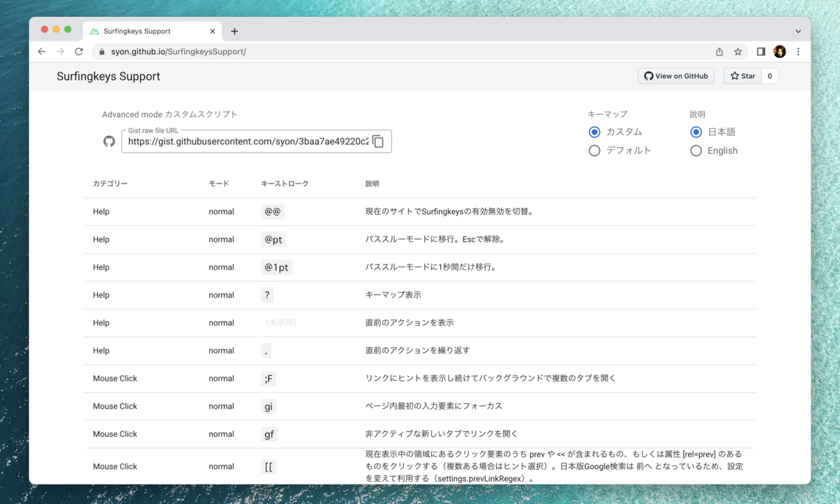Open the Chrome three-dot menu
The height and width of the screenshot is (504, 840).
point(798,52)
